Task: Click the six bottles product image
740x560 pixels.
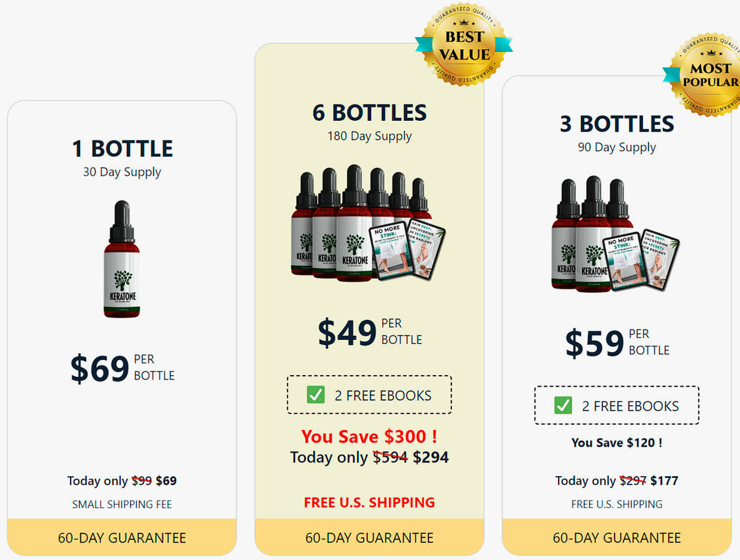Action: point(368,223)
